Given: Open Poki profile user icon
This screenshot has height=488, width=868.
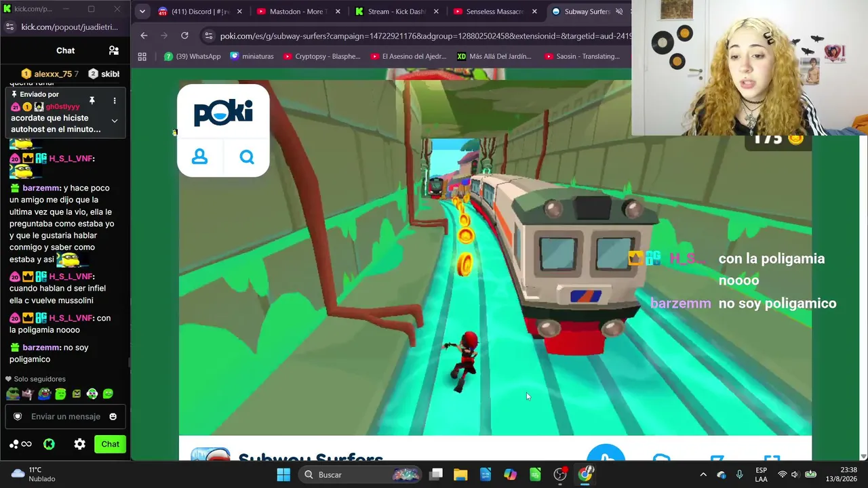Looking at the screenshot, I should [199, 157].
